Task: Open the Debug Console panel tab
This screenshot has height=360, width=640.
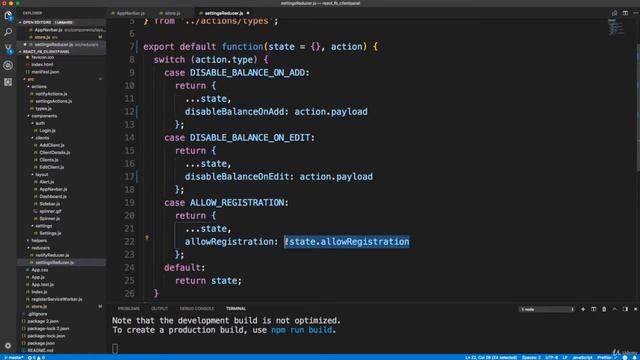Action: 197,309
